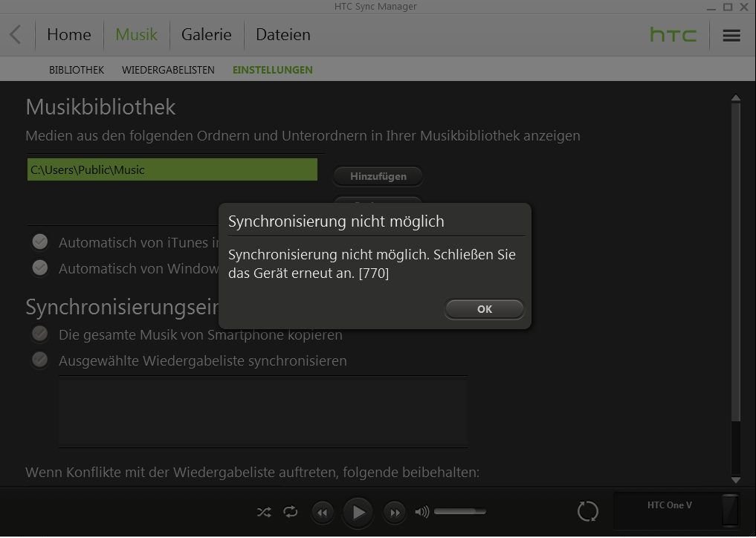The height and width of the screenshot is (538, 756).
Task: Close the HTC Sync Manager window
Action: pos(744,7)
